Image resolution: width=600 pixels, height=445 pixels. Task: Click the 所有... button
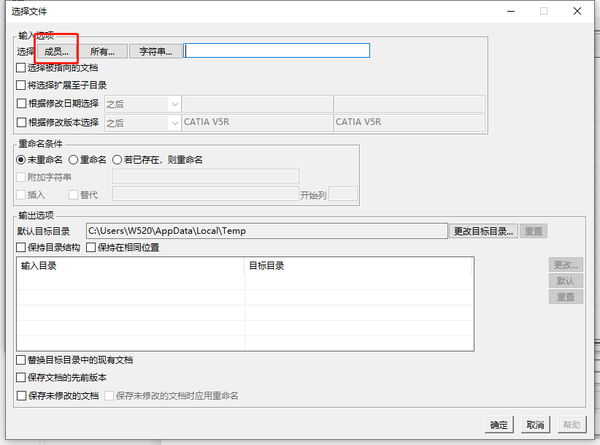pyautogui.click(x=102, y=51)
